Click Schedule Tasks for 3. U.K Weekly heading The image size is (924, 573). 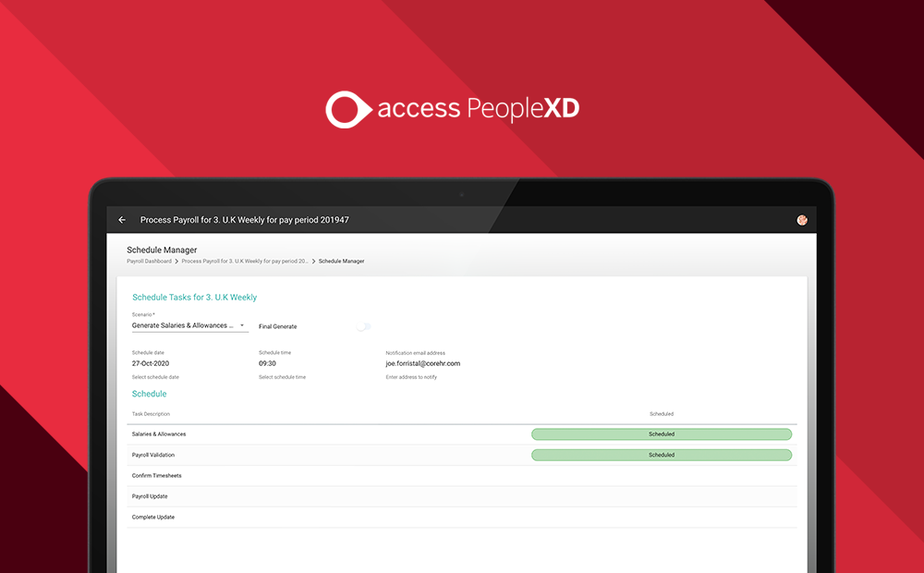point(194,297)
